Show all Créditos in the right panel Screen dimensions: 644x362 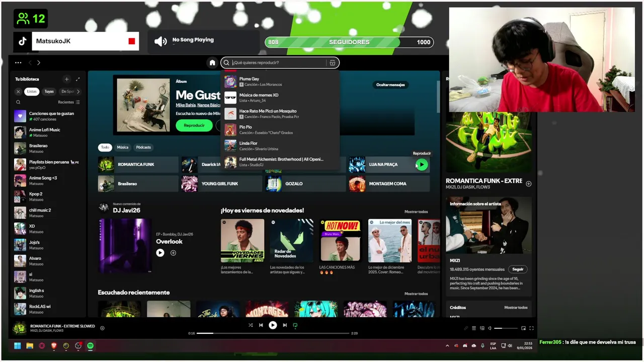click(x=516, y=307)
